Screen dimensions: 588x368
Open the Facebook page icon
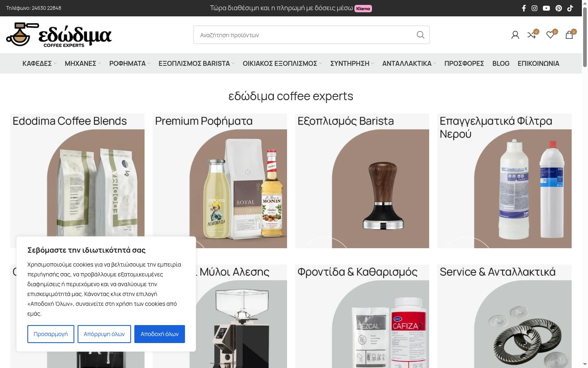524,8
